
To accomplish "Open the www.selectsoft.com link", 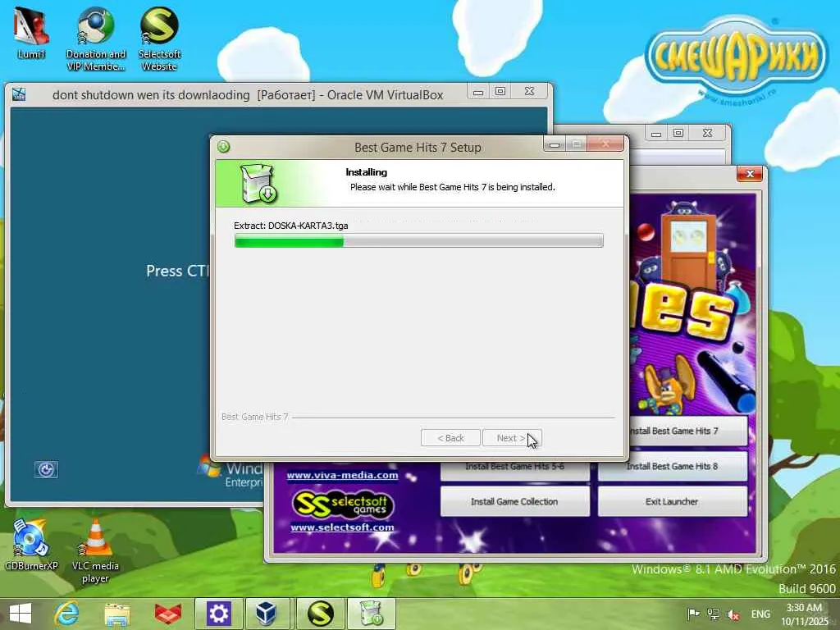I will pos(342,527).
